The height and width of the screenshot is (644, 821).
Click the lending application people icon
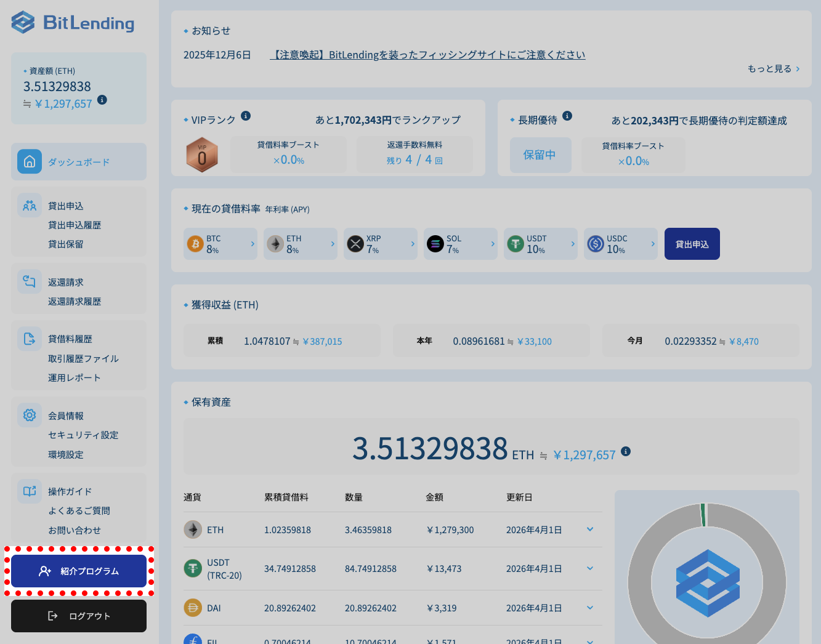(x=30, y=205)
